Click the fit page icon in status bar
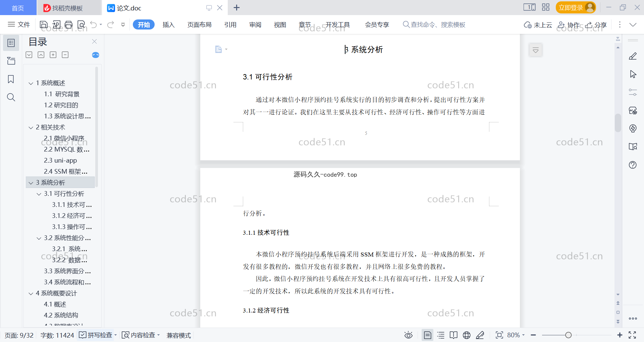The image size is (644, 342). pos(499,335)
